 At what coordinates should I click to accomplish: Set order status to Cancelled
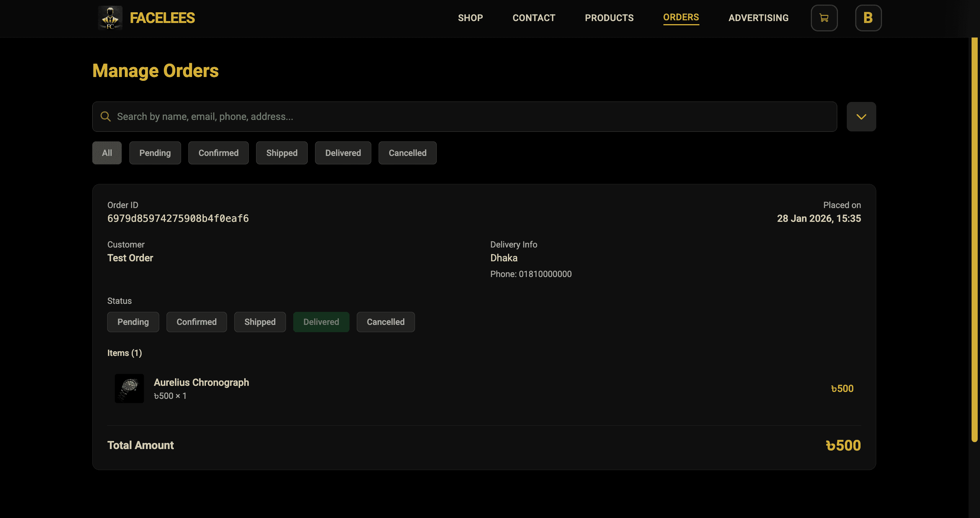(x=385, y=322)
